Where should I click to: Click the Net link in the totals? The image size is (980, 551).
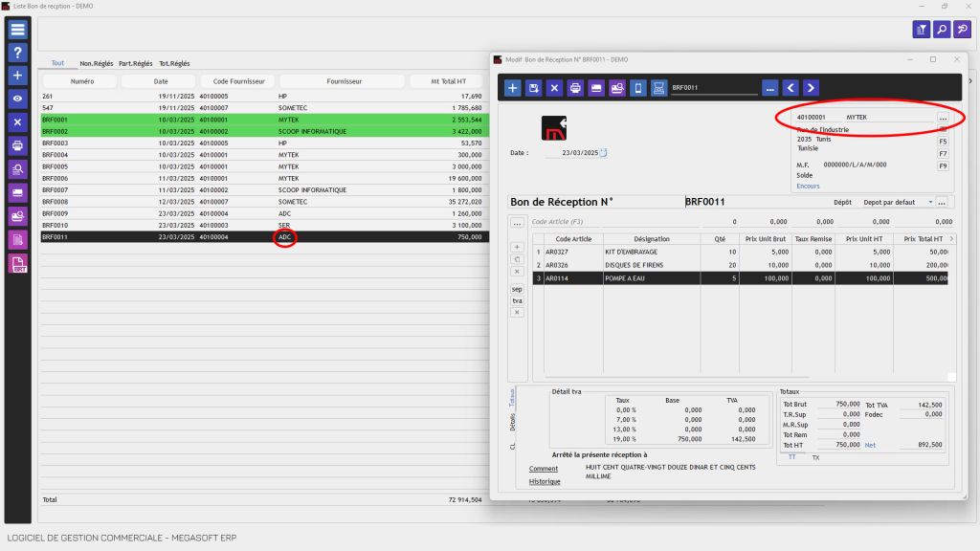pyautogui.click(x=870, y=446)
